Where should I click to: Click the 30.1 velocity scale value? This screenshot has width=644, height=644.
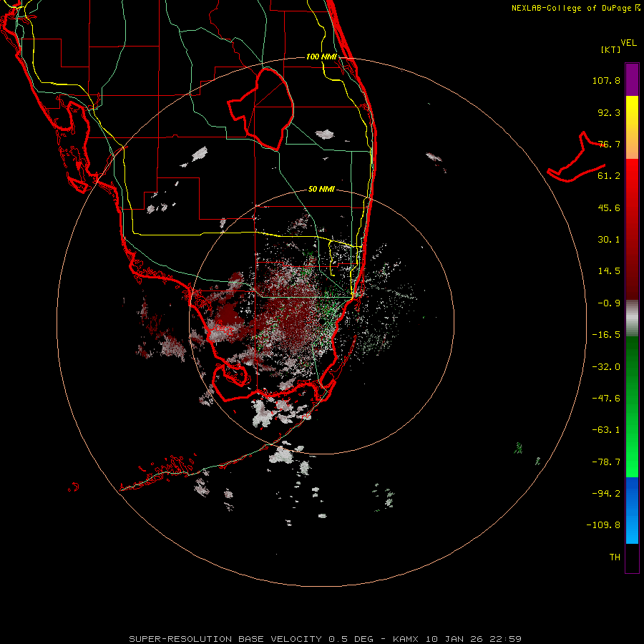coord(609,240)
